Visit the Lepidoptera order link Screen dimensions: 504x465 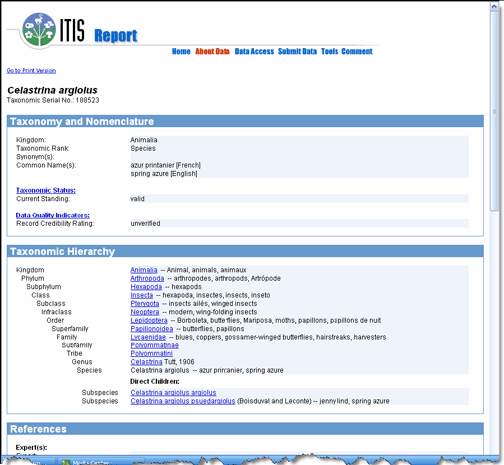[x=149, y=320]
